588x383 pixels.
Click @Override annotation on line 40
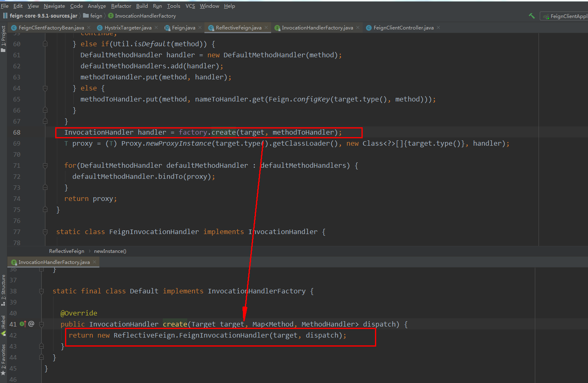tap(79, 313)
